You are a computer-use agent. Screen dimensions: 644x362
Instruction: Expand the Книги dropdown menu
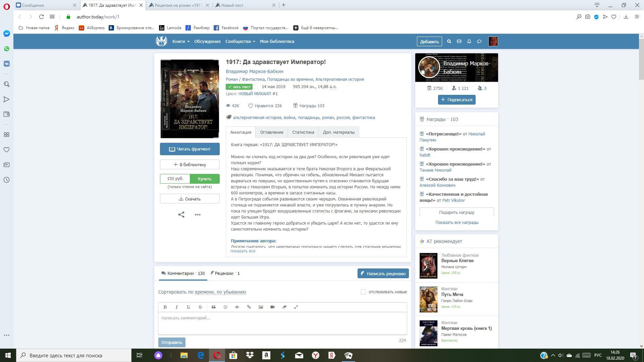181,42
